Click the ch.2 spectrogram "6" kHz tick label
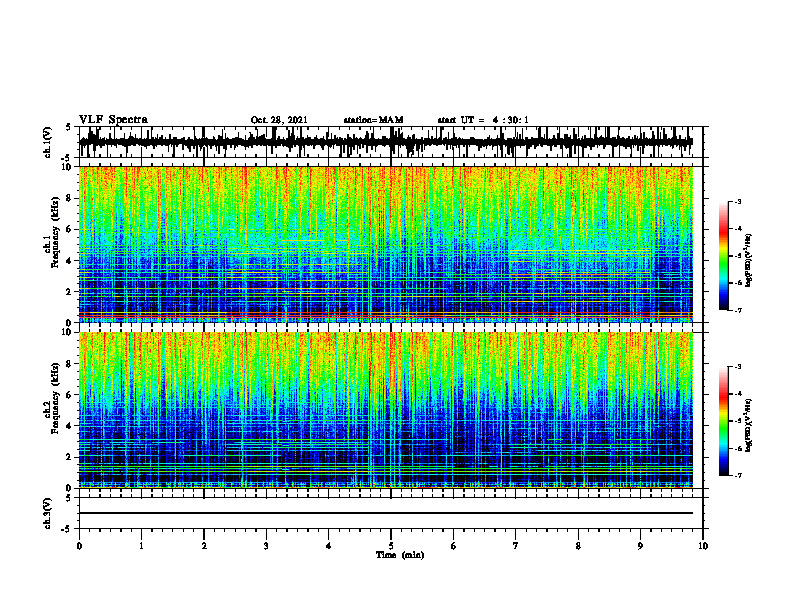The height and width of the screenshot is (612, 792). point(71,394)
